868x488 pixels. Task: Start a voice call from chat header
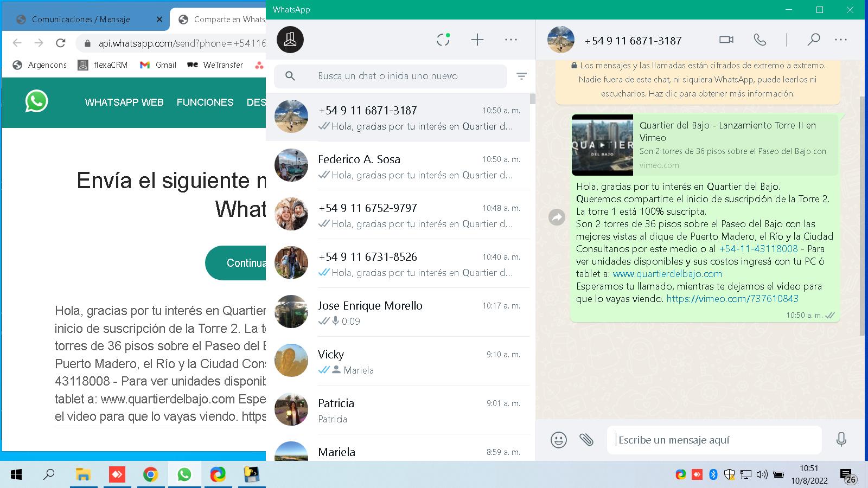(760, 40)
